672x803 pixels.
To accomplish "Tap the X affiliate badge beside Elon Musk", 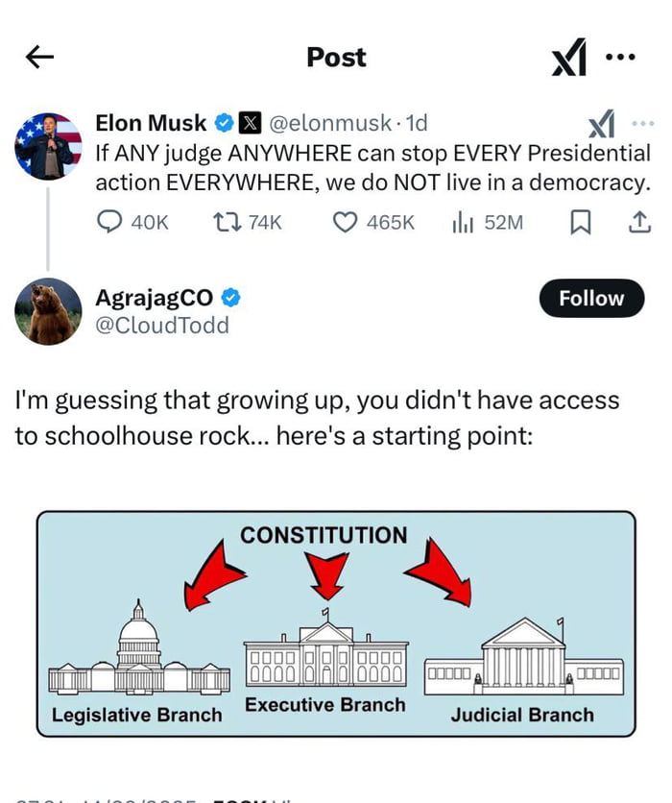I will (x=250, y=123).
